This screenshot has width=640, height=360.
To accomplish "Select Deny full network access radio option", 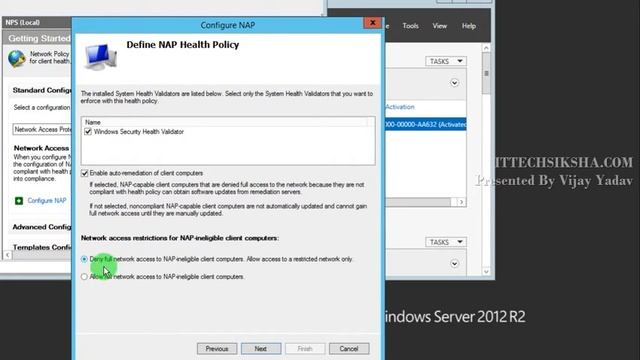I will [84, 259].
